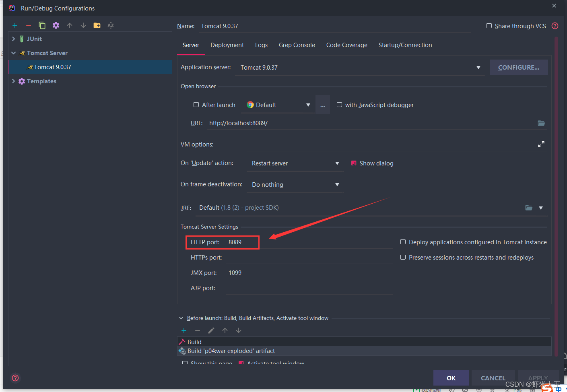The height and width of the screenshot is (392, 567).
Task: Move configuration up in left toolbar
Action: click(70, 25)
